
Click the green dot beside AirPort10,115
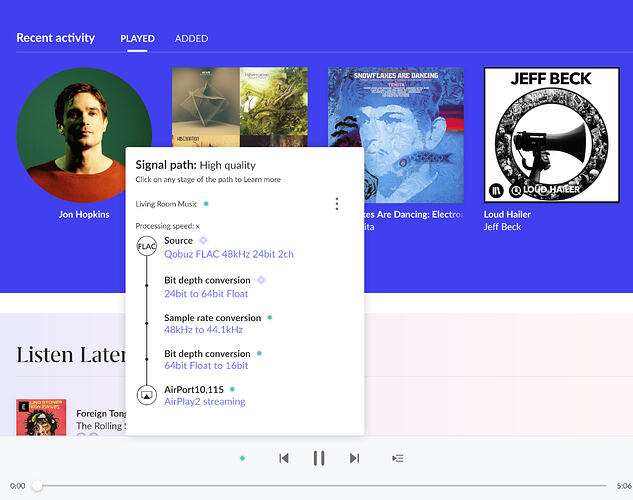[232, 389]
